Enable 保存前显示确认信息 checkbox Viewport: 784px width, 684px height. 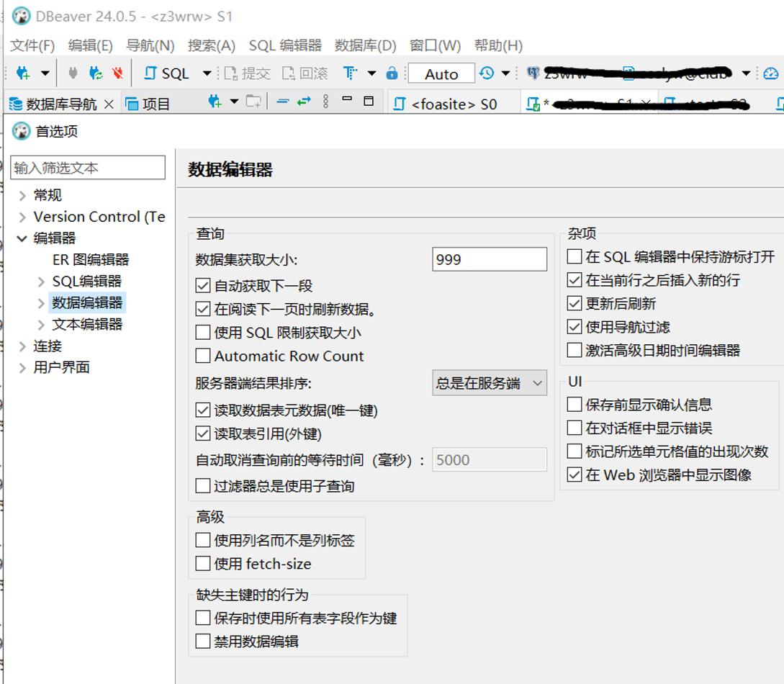tap(575, 404)
